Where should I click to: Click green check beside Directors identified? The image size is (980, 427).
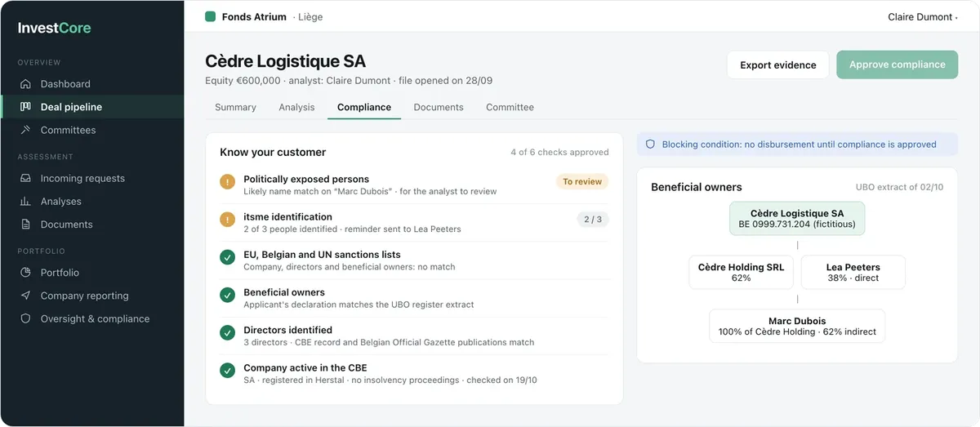coord(228,333)
